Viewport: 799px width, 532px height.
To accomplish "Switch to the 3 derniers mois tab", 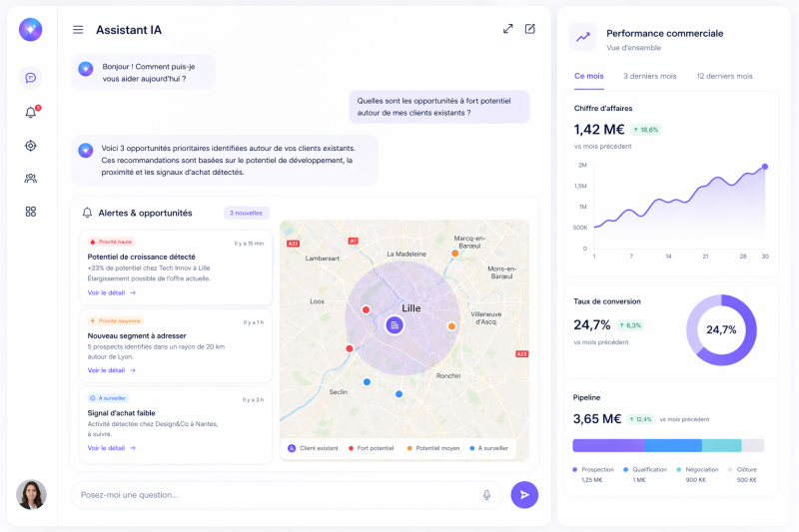I will coord(650,76).
